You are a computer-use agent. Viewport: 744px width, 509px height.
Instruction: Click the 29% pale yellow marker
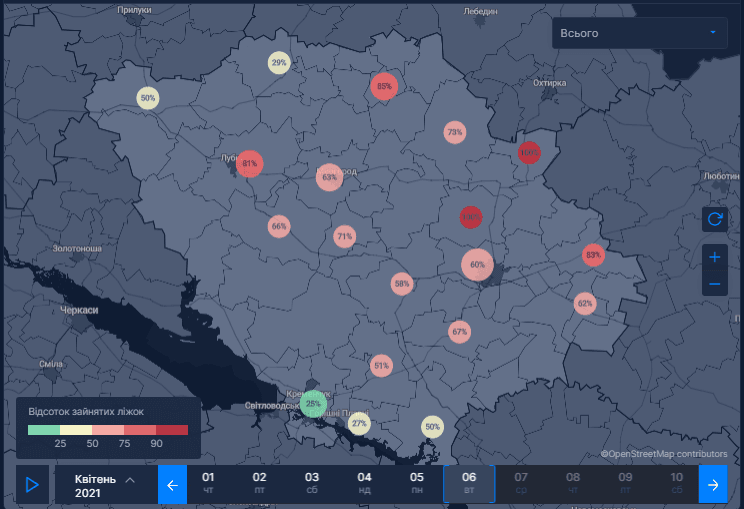click(279, 63)
